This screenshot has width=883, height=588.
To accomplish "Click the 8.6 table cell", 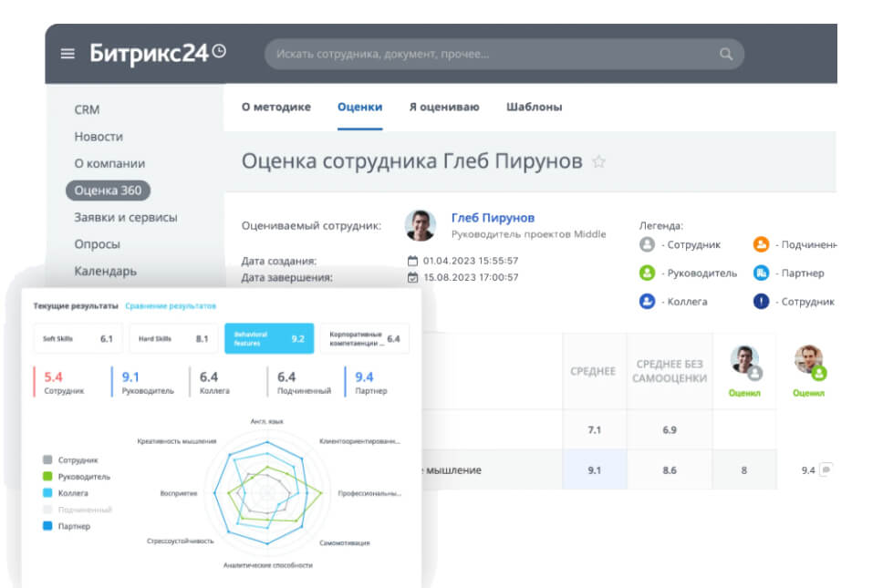I will [670, 469].
